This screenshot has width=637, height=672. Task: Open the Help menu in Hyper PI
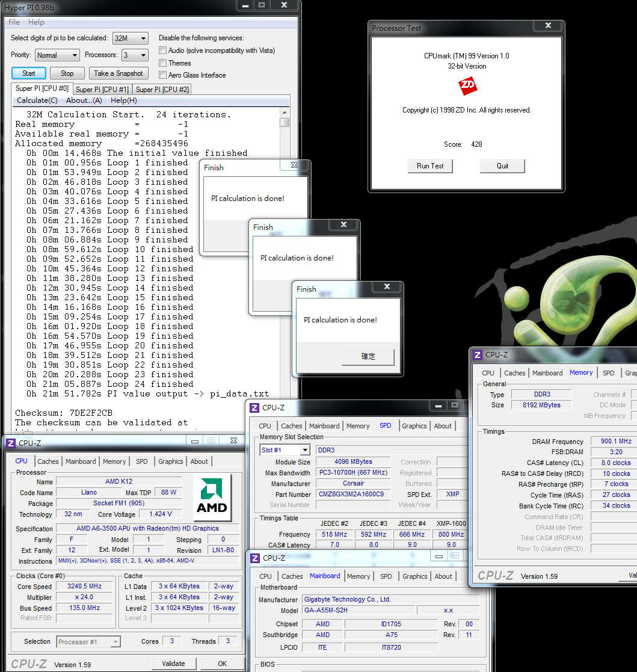pyautogui.click(x=36, y=22)
